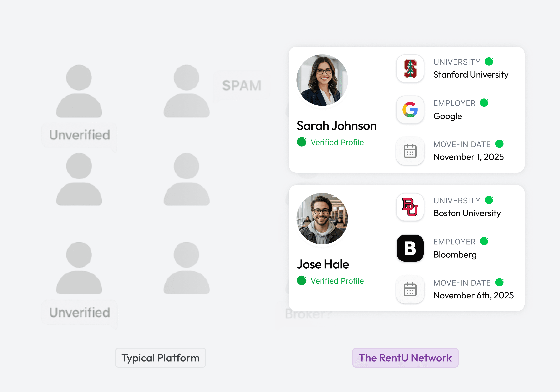The height and width of the screenshot is (392, 560).
Task: Click the Google G logo icon
Action: click(410, 110)
